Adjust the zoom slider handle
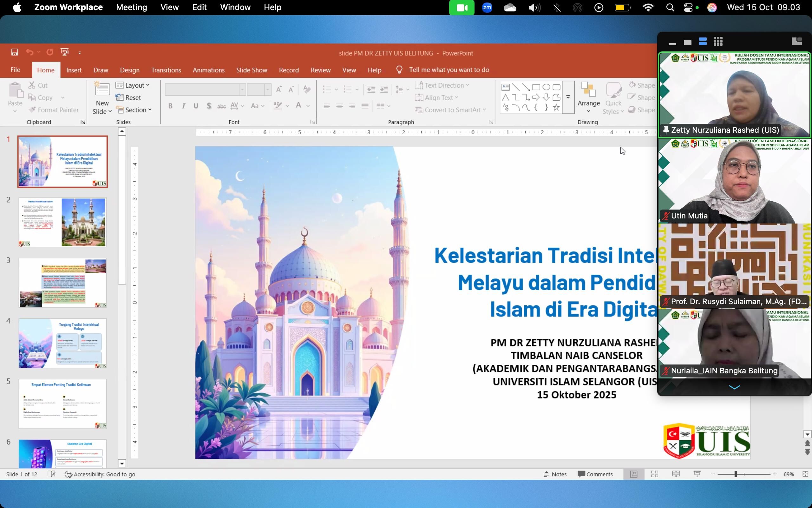This screenshot has height=508, width=812. pos(736,474)
